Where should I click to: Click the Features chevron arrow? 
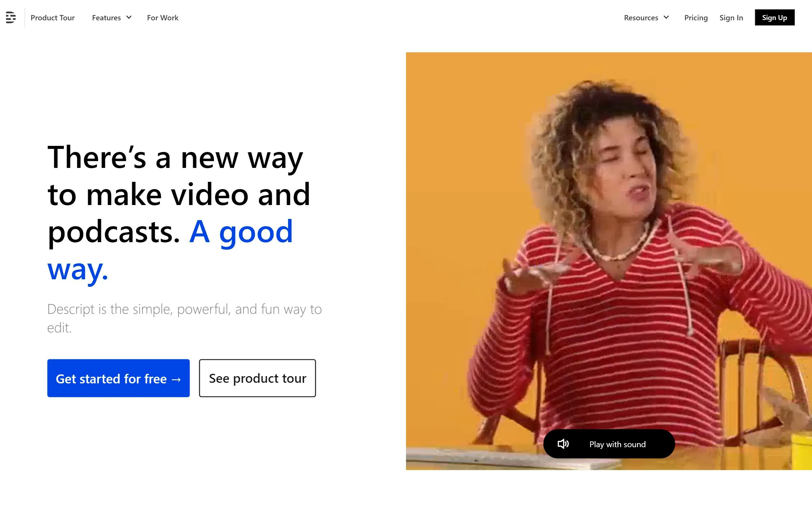click(x=129, y=17)
